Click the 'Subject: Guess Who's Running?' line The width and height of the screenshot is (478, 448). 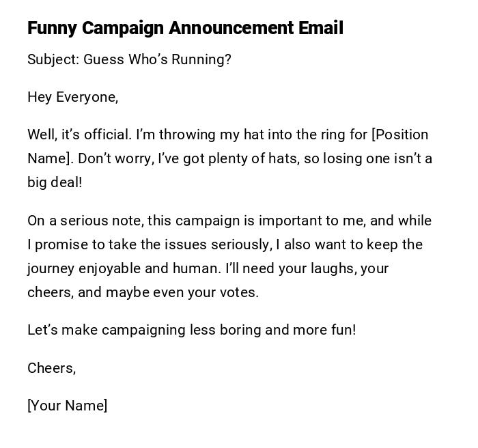click(129, 59)
